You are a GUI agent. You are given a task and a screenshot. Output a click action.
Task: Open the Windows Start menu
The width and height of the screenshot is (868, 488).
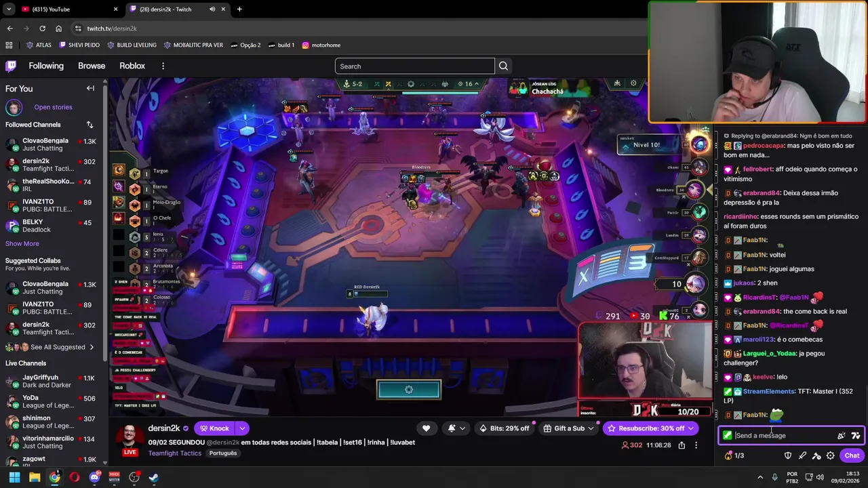[x=14, y=477]
